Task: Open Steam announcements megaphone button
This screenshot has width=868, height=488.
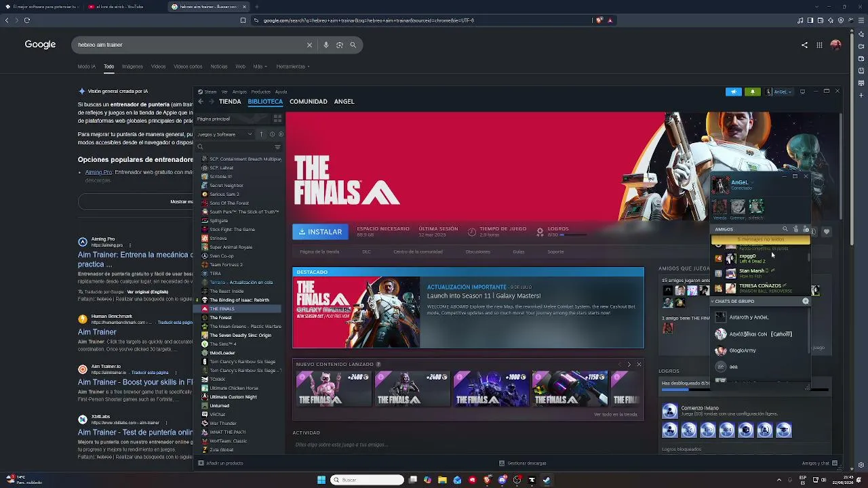Action: pyautogui.click(x=734, y=91)
